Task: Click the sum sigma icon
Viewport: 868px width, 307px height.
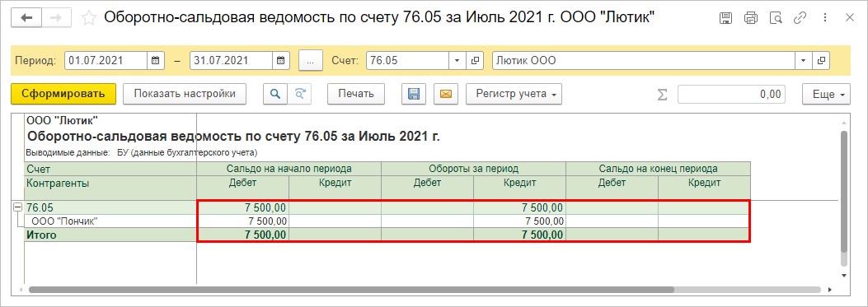Action: [662, 95]
